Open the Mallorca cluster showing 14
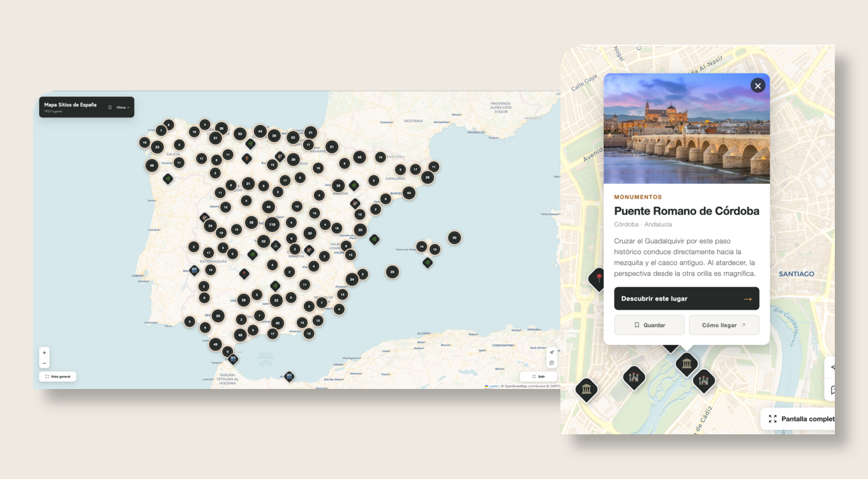Viewport: 868px width, 479px height. click(x=421, y=247)
